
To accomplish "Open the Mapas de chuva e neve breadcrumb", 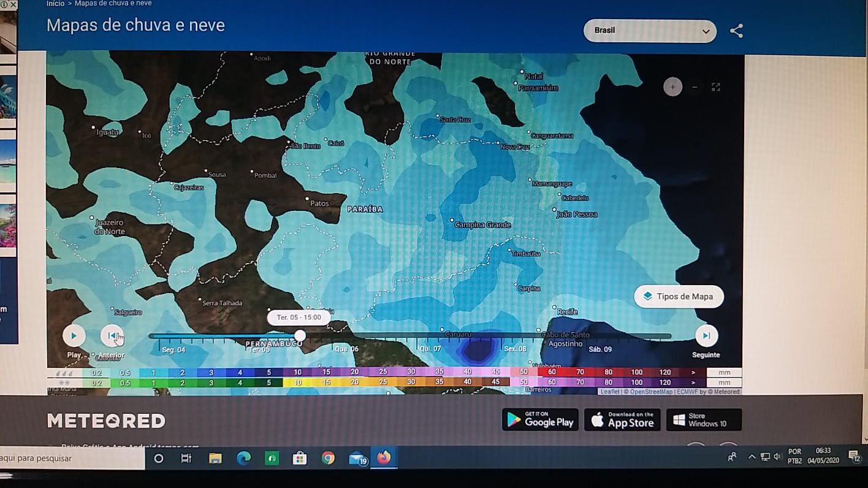I will pos(113,4).
